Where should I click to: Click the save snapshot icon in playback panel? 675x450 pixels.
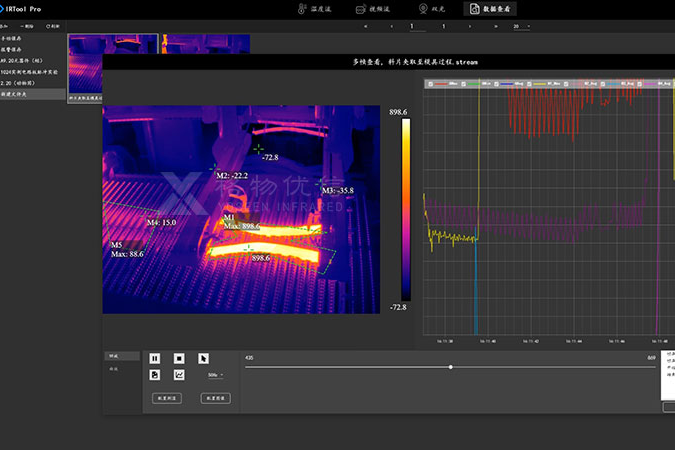tap(155, 375)
